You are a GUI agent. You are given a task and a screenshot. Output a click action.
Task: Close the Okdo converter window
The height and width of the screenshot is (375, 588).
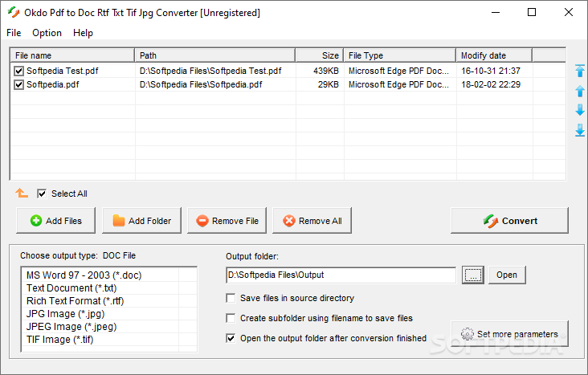tap(569, 12)
